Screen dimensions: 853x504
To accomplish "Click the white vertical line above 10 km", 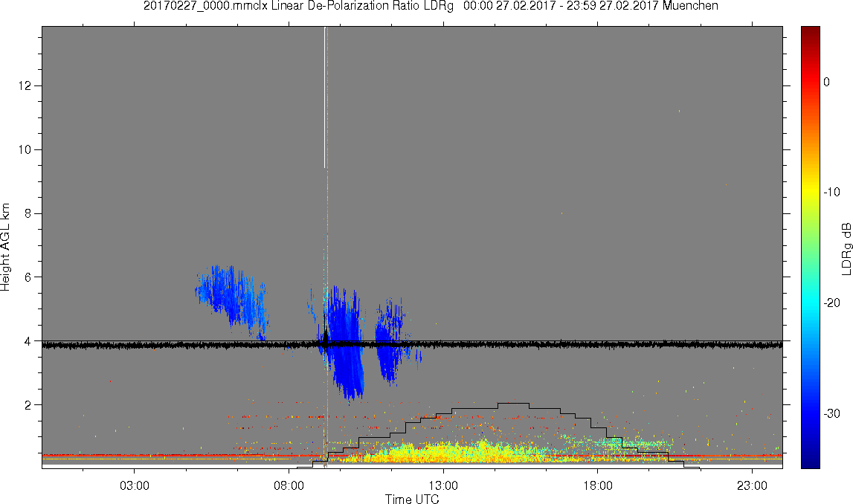I will point(325,97).
